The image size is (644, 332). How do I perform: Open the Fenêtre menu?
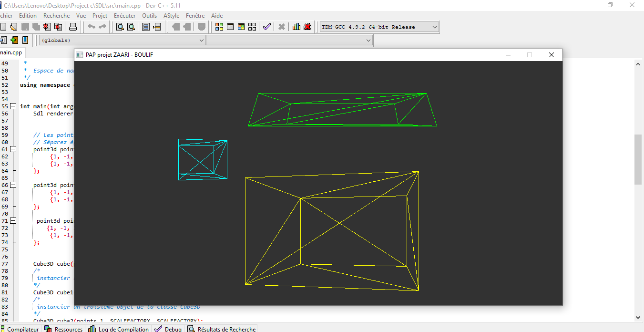195,16
